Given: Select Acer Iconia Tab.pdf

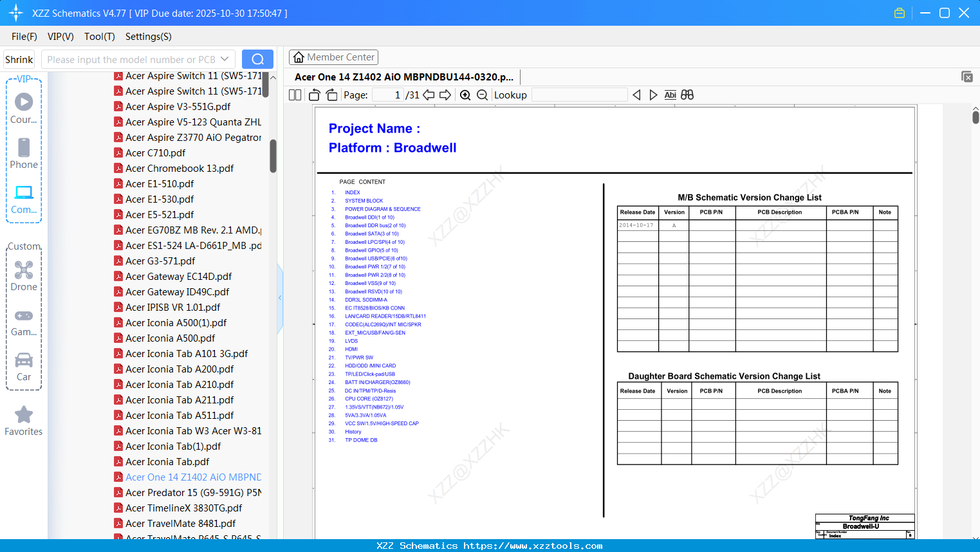Looking at the screenshot, I should [x=167, y=462].
